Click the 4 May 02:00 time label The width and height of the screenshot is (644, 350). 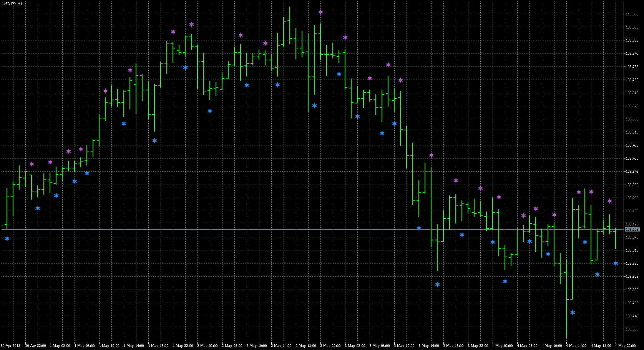coord(503,346)
